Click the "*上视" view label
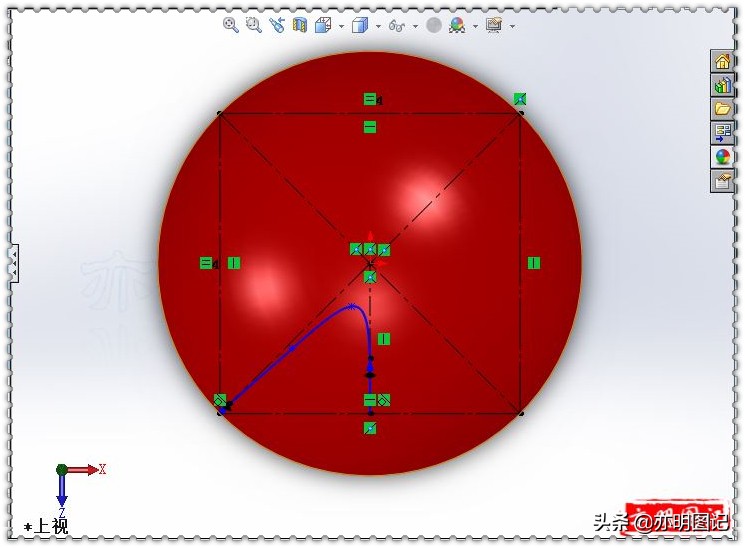Screen dimensions: 745x548 [x=47, y=526]
